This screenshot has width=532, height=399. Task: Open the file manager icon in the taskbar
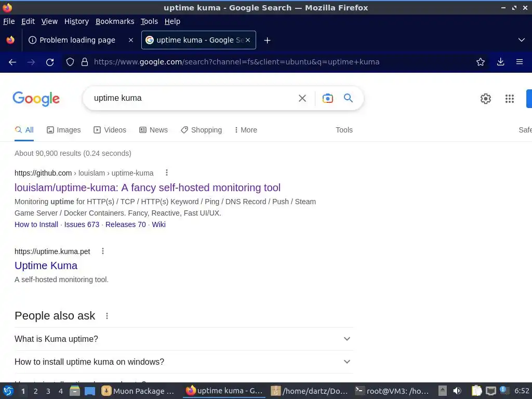75,391
